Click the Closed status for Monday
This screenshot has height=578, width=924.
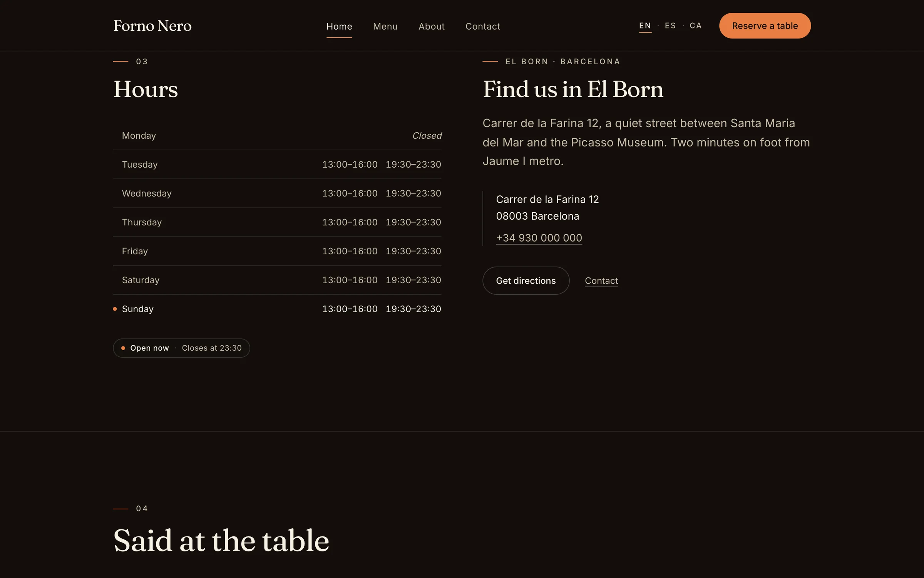coord(427,136)
